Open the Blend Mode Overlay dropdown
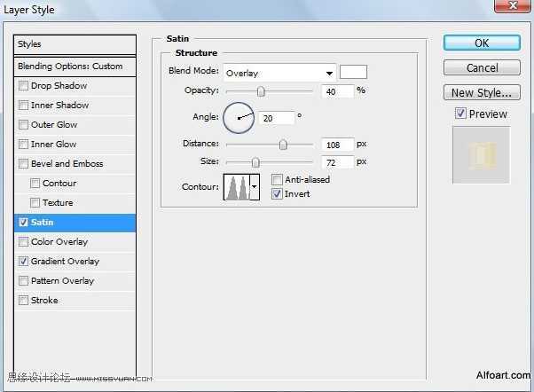The width and height of the screenshot is (534, 392). pos(279,73)
